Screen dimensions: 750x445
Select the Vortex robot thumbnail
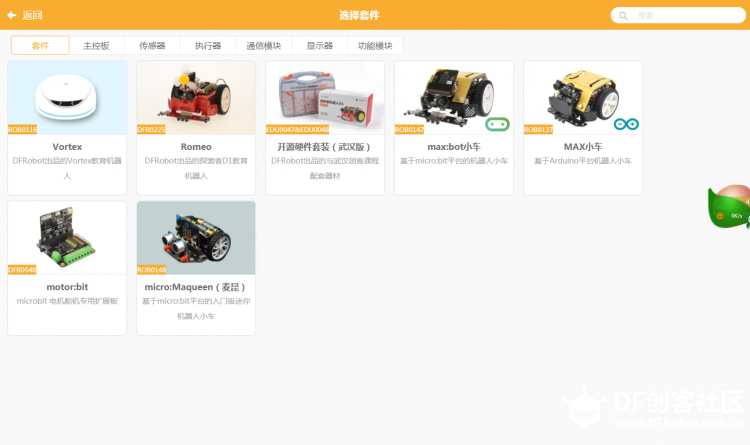point(67,98)
